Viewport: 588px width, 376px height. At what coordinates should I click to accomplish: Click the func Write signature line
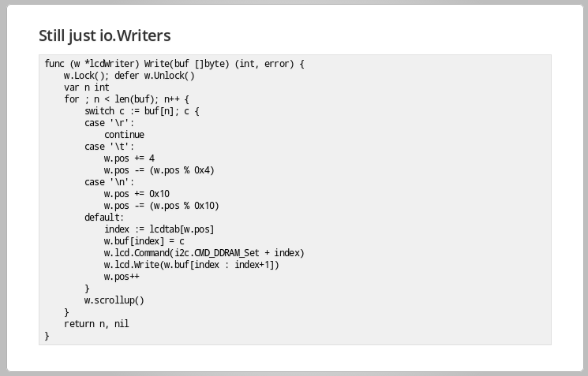(174, 64)
